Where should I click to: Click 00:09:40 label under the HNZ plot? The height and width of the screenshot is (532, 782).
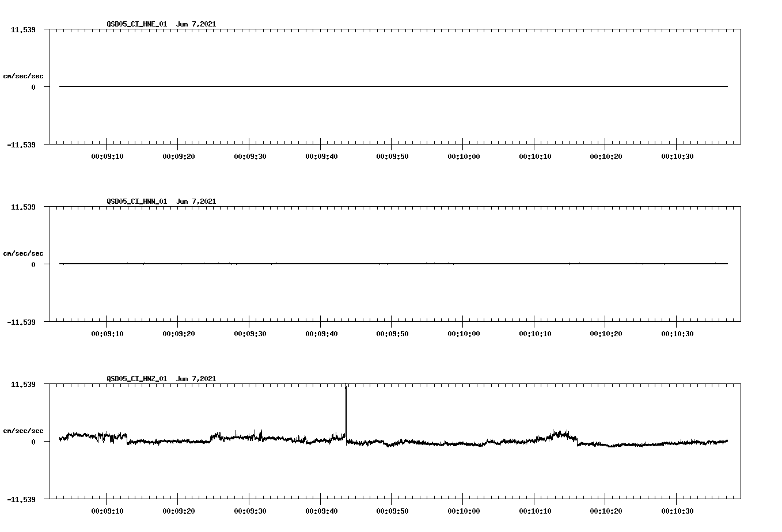coord(321,511)
